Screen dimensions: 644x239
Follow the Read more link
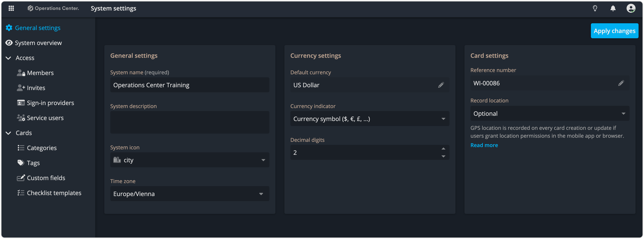tap(484, 145)
